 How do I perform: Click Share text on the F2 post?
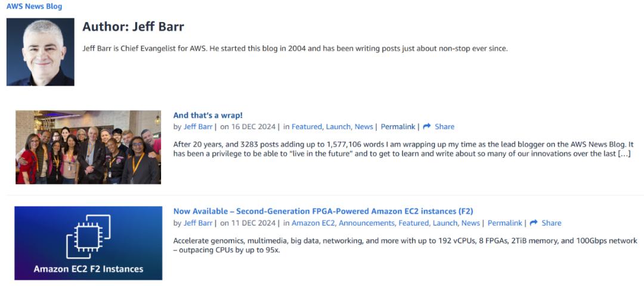(552, 223)
